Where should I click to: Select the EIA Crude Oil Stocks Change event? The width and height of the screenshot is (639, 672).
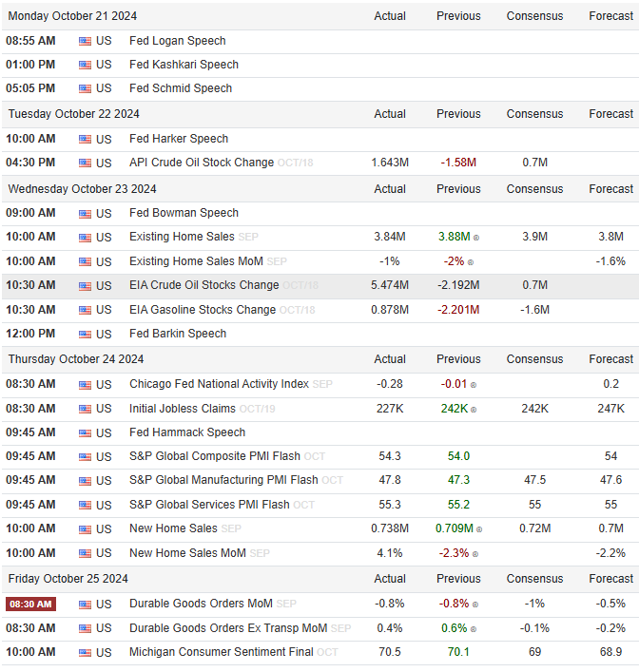[204, 285]
